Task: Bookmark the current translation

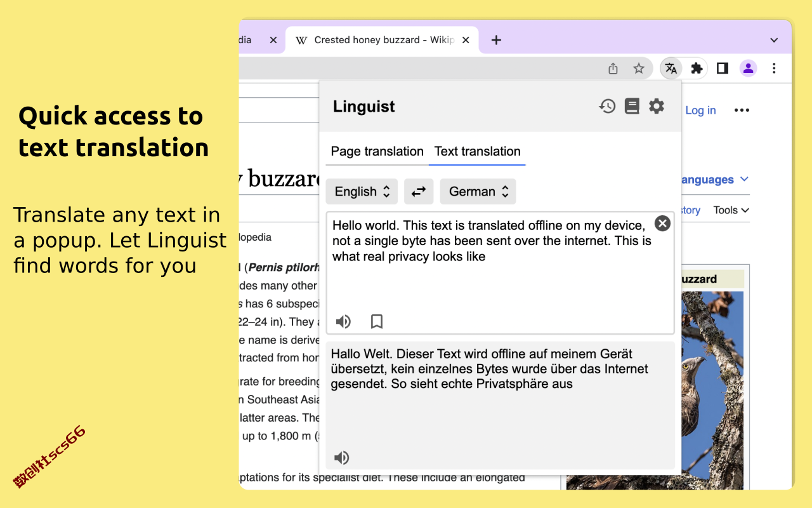Action: coord(377,322)
